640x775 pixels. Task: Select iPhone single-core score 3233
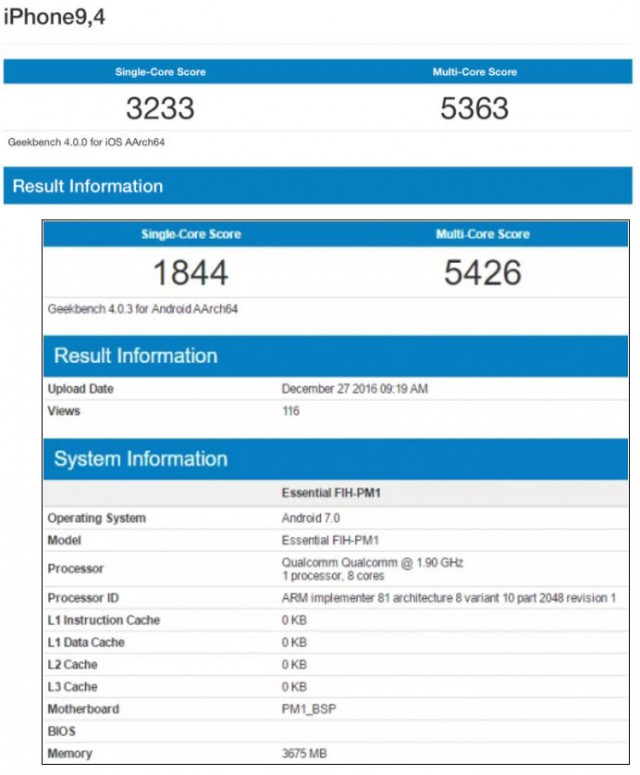pos(160,108)
